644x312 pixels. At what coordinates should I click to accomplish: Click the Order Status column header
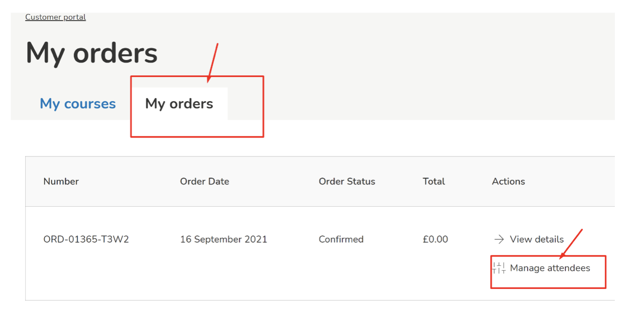click(347, 181)
